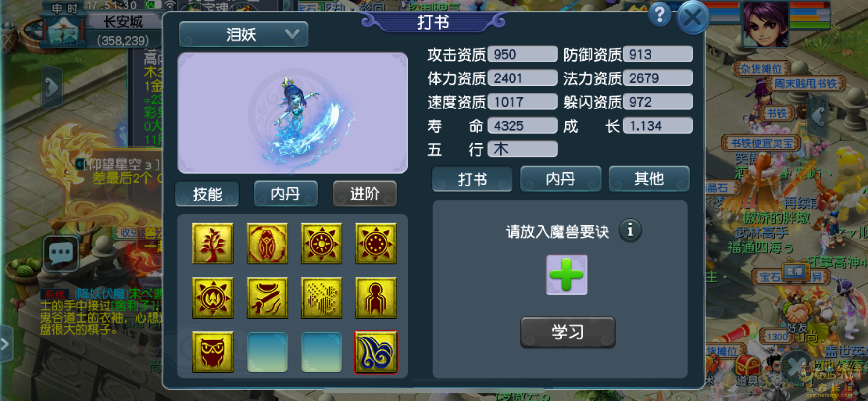Image resolution: width=868 pixels, height=401 pixels.
Task: Click the green plus to add 魔兽要诀
Action: coord(567,275)
